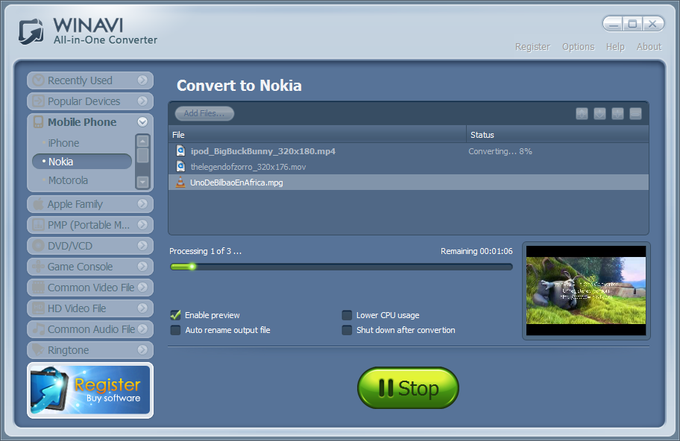Toggle the Enable preview checkbox

(x=175, y=315)
